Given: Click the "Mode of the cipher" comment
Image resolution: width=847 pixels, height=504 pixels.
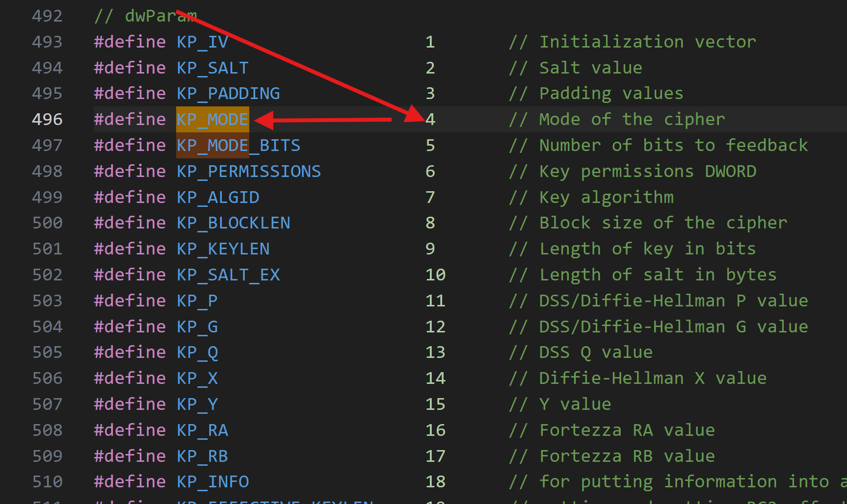Looking at the screenshot, I should [x=617, y=120].
